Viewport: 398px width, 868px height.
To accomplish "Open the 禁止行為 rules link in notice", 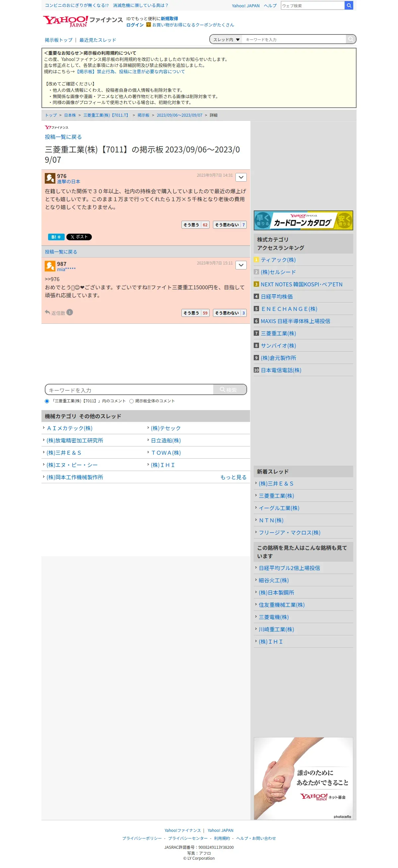I will point(130,72).
